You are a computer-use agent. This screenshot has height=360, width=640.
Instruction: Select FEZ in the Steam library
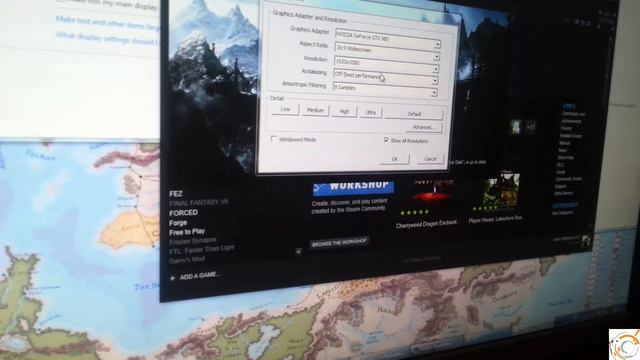(x=176, y=193)
